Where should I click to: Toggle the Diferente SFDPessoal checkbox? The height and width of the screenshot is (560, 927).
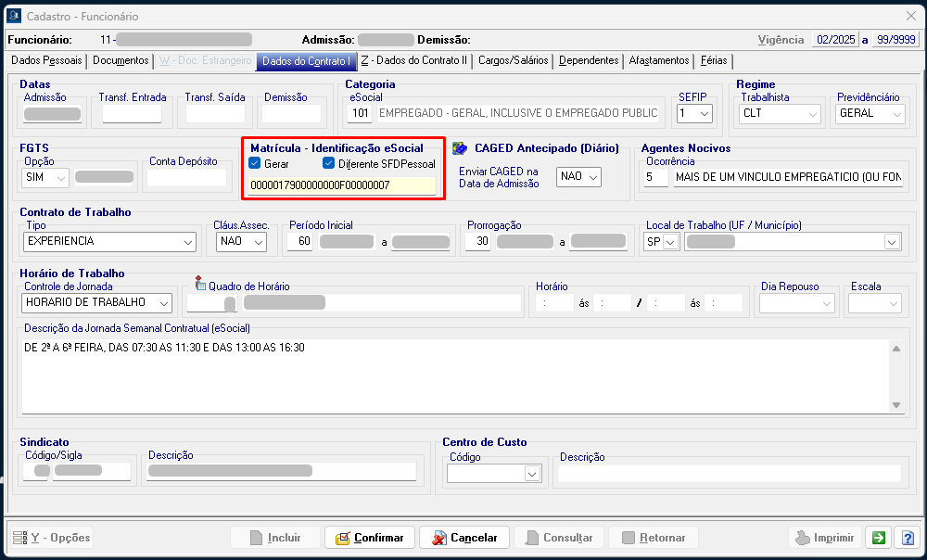click(329, 164)
